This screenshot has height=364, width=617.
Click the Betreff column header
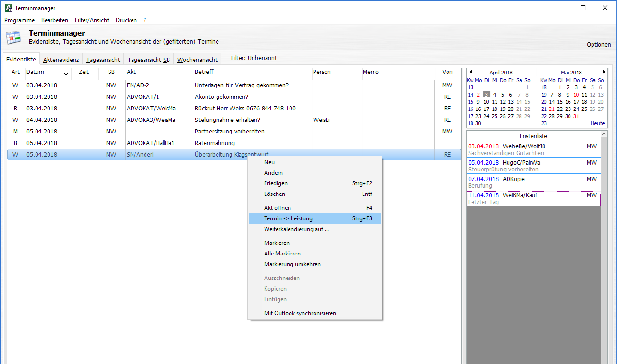point(252,72)
